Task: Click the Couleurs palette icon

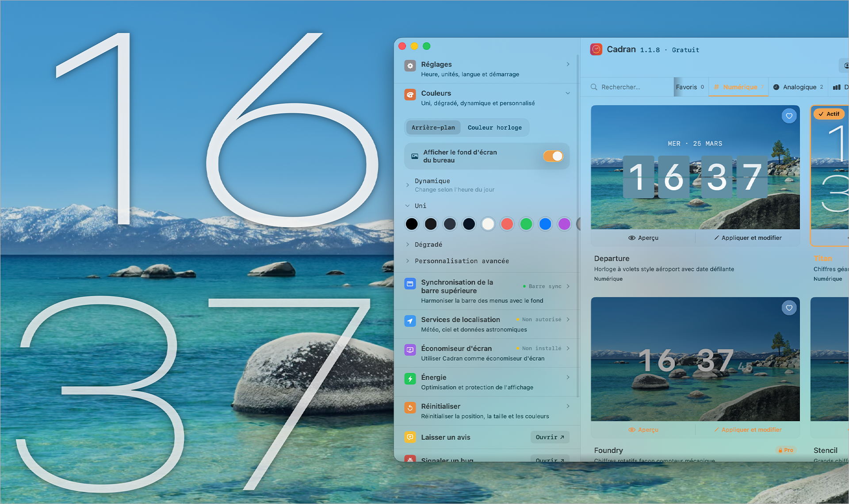Action: pos(410,94)
